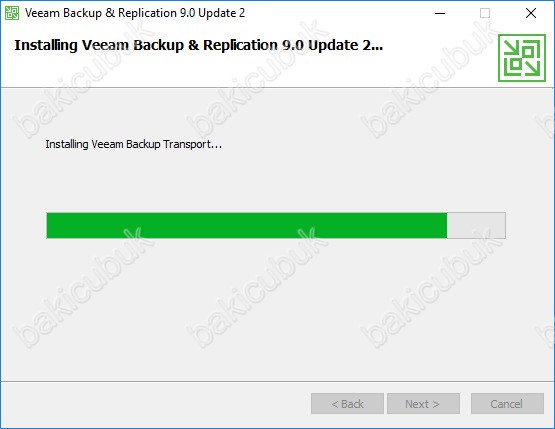Screen dimensions: 555x429
Task: Click the 'Installing Veeam Backup Transport...' status text
Action: tap(134, 144)
